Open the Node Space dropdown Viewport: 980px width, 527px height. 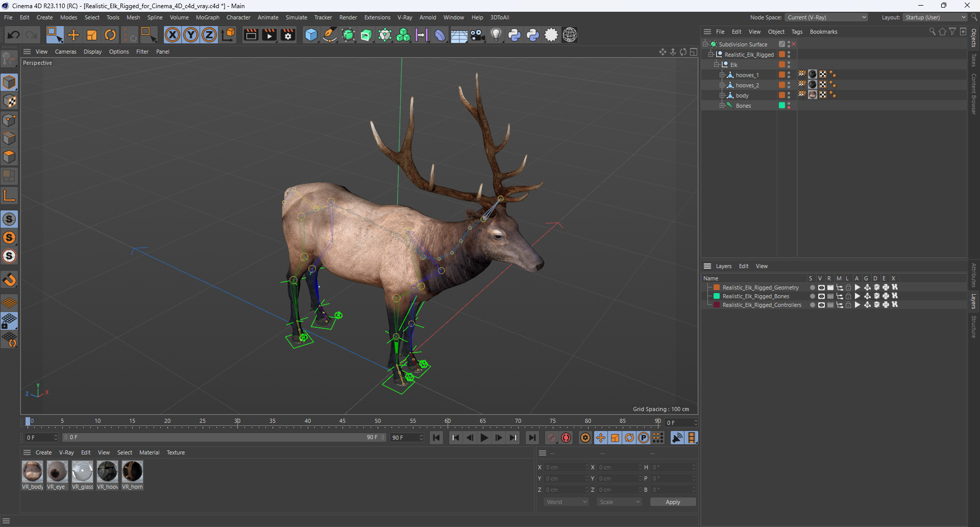[x=826, y=17]
